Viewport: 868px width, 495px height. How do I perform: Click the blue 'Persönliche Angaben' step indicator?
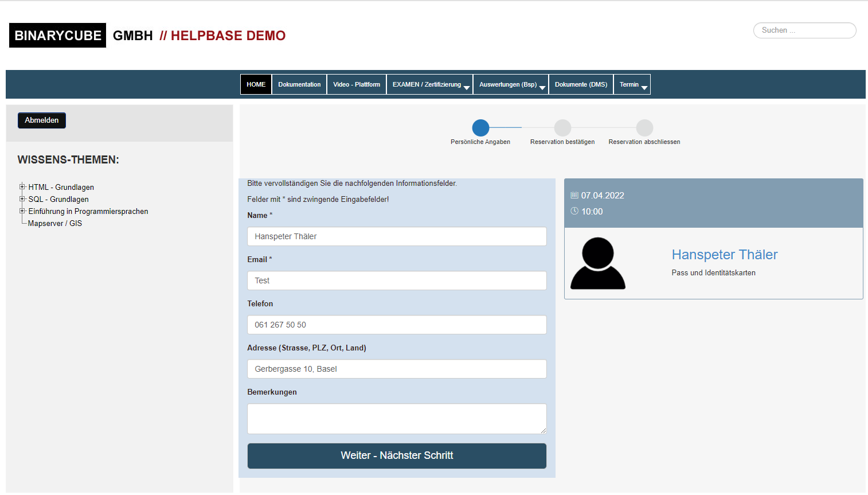coord(480,127)
